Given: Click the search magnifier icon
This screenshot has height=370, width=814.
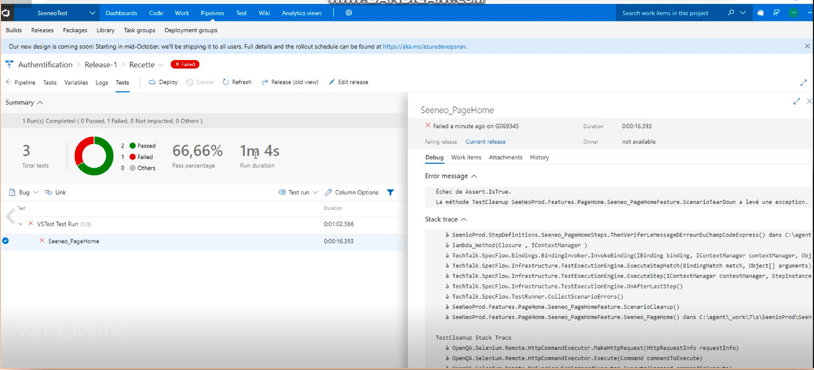Looking at the screenshot, I should (731, 13).
